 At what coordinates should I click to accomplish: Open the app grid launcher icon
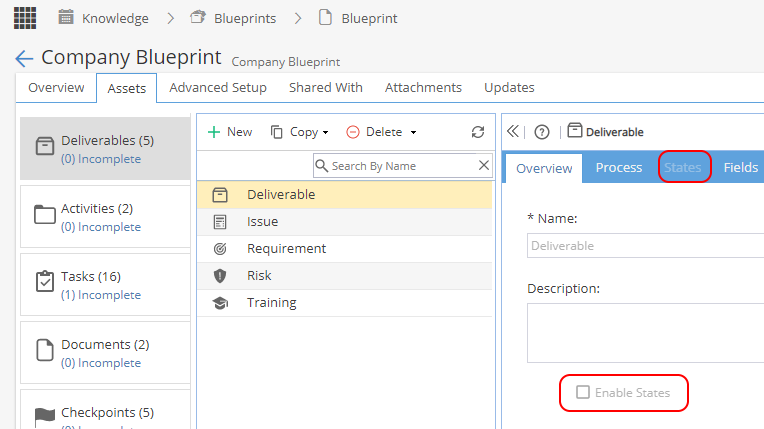pyautogui.click(x=25, y=18)
